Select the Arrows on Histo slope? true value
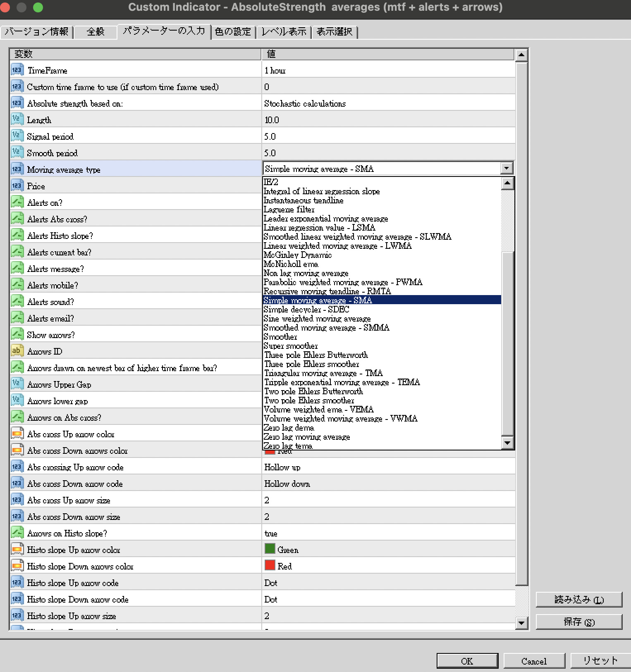The height and width of the screenshot is (672, 631). (388, 533)
